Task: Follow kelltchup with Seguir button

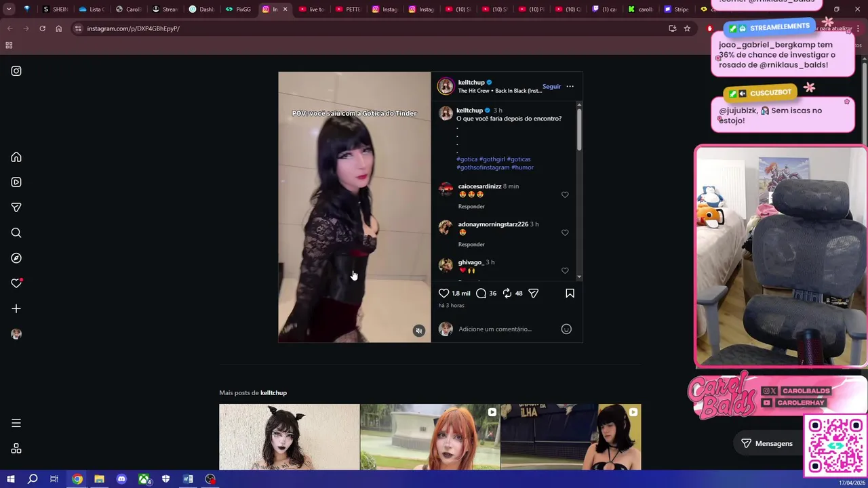Action: (551, 86)
